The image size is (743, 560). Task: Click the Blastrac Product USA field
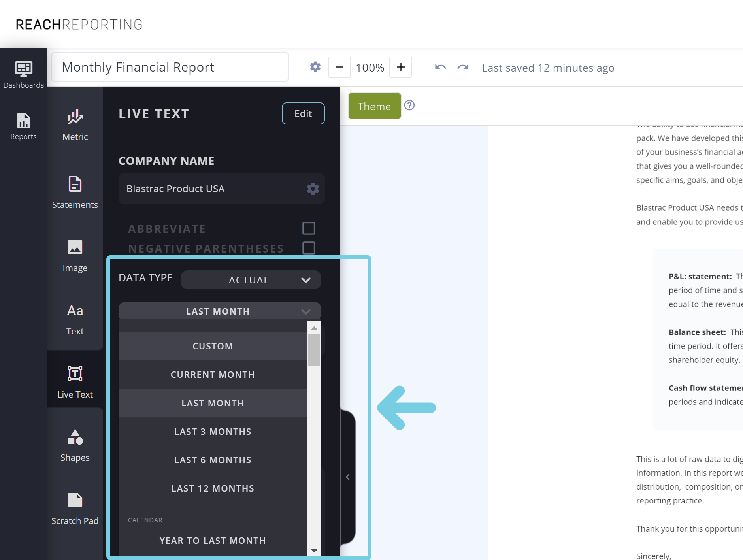pos(222,189)
